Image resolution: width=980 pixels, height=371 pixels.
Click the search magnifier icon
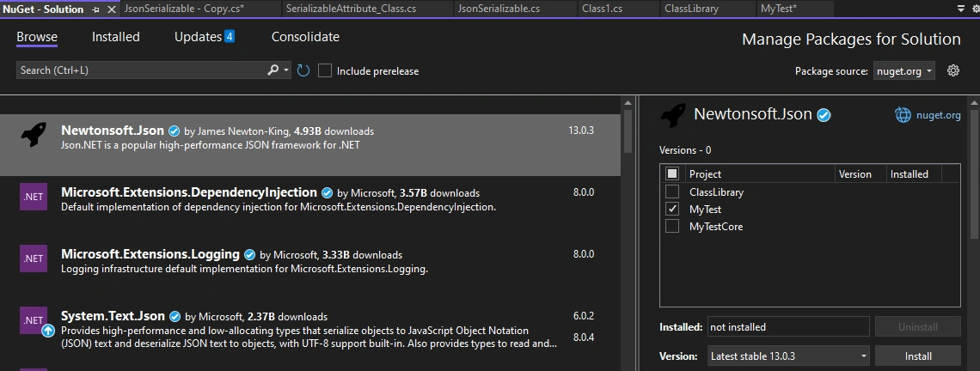(273, 70)
